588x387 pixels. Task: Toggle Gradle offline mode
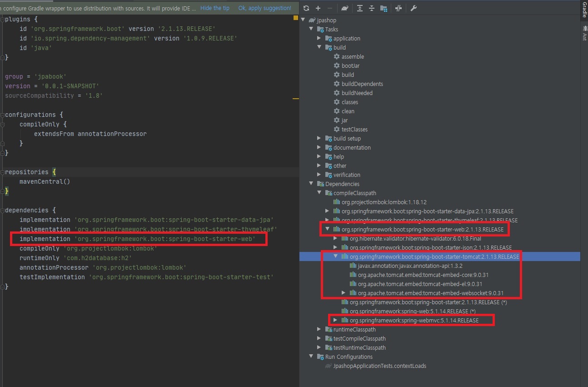[x=399, y=8]
